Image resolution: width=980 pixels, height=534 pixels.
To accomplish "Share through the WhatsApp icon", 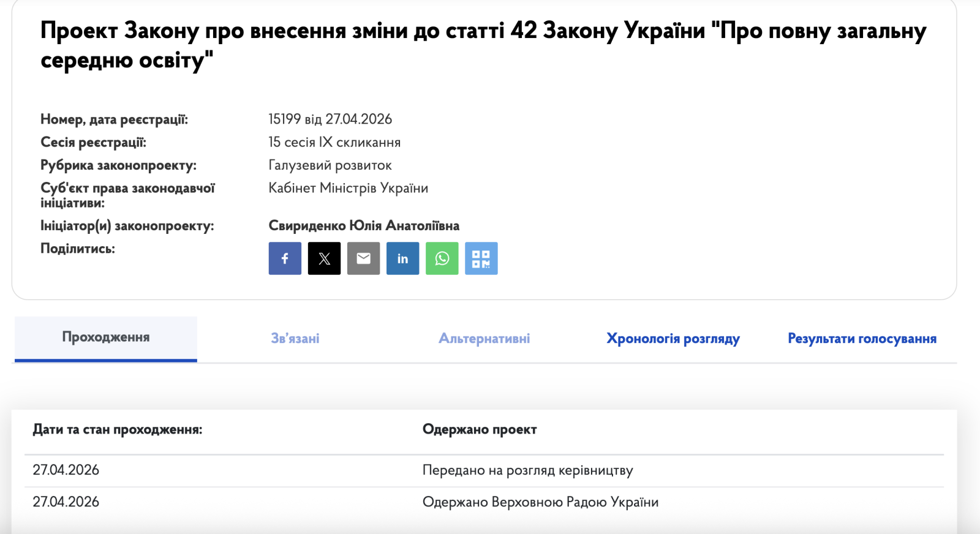I will [442, 258].
